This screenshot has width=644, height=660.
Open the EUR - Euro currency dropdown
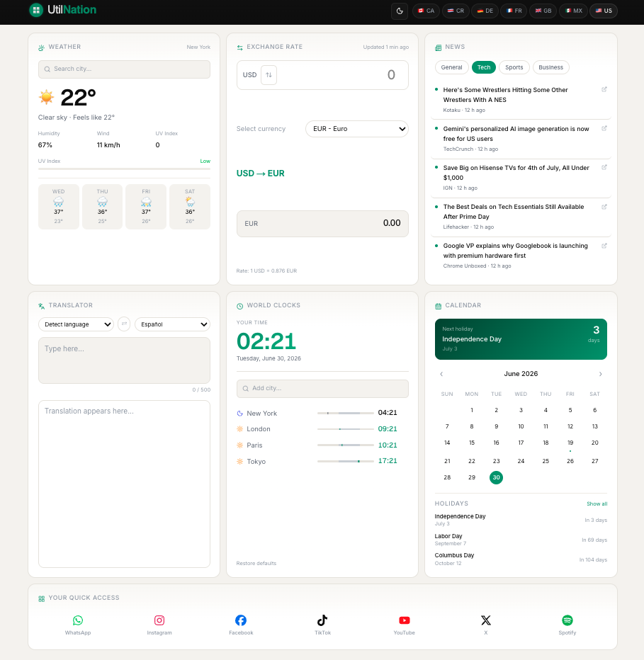coord(357,129)
